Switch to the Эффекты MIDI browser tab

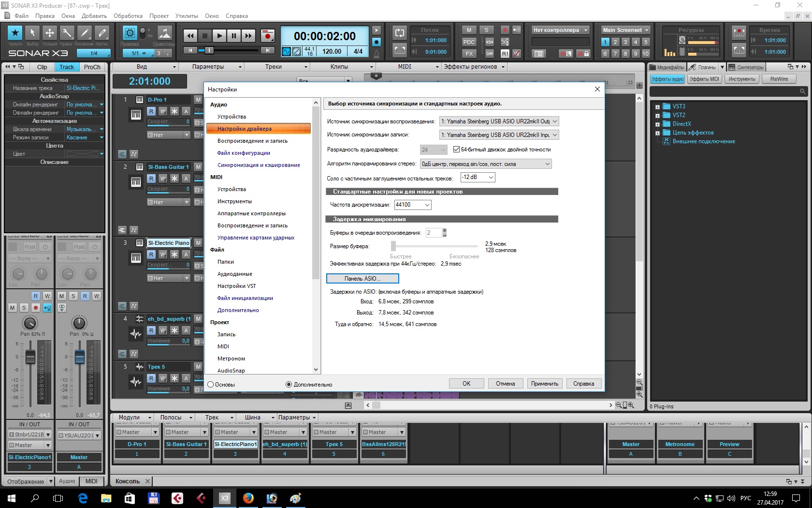704,79
